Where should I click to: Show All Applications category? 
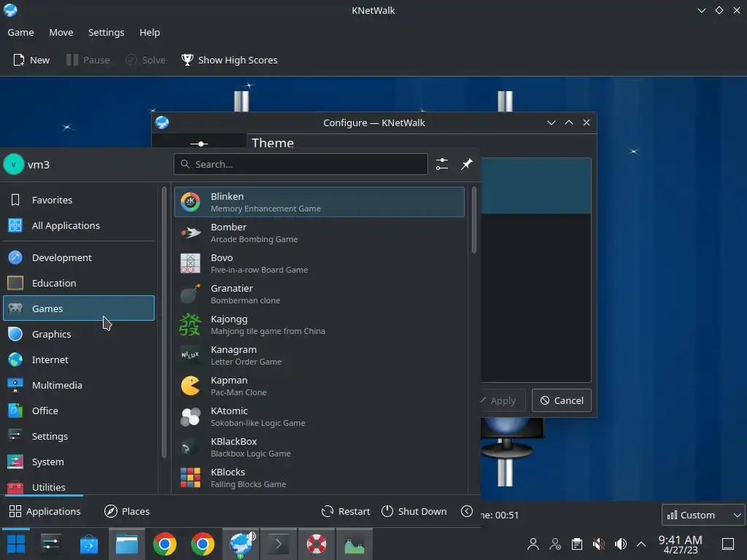[79, 226]
